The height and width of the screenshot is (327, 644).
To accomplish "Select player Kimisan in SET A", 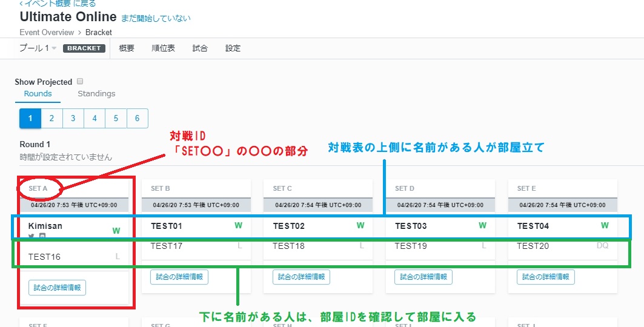I will pyautogui.click(x=45, y=226).
